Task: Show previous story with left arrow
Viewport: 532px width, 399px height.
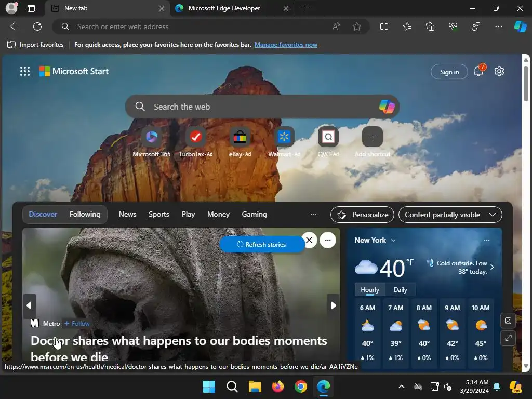Action: (29, 305)
